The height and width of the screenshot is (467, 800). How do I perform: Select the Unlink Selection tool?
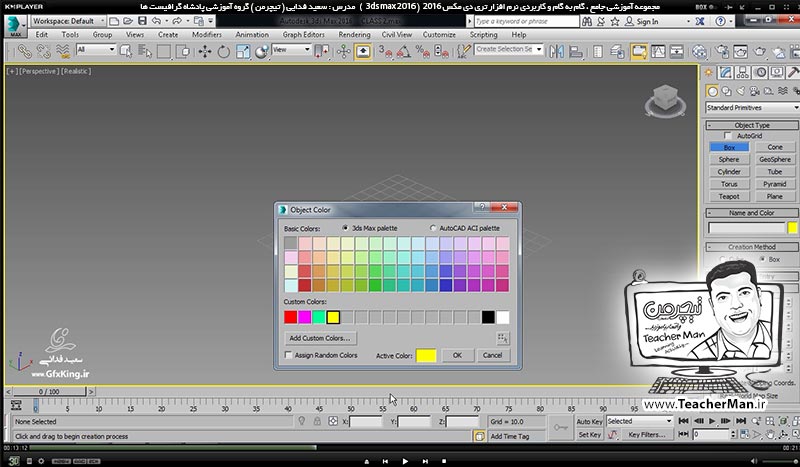[43, 51]
